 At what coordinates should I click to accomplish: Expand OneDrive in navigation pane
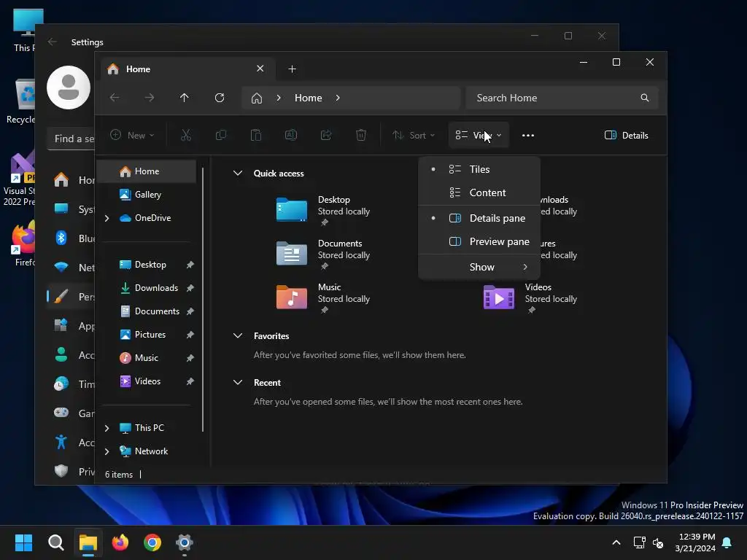point(107,218)
